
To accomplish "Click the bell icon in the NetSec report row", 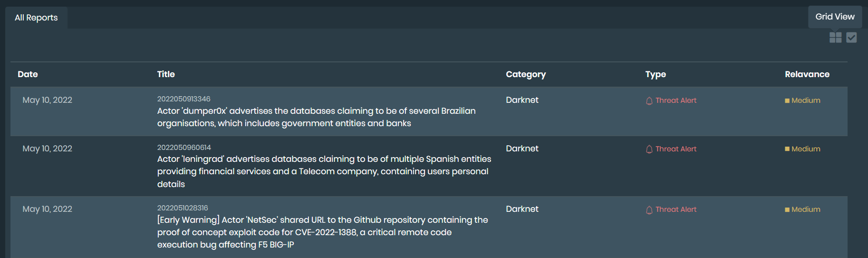I will (x=649, y=210).
